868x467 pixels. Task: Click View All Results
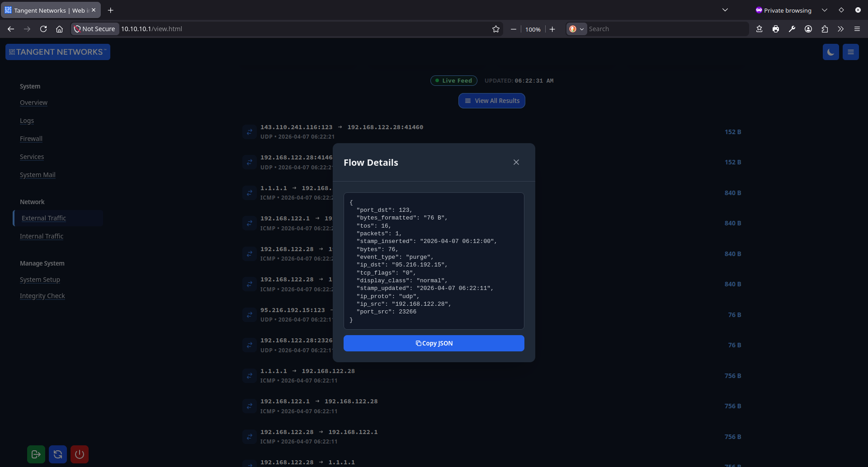(x=491, y=100)
